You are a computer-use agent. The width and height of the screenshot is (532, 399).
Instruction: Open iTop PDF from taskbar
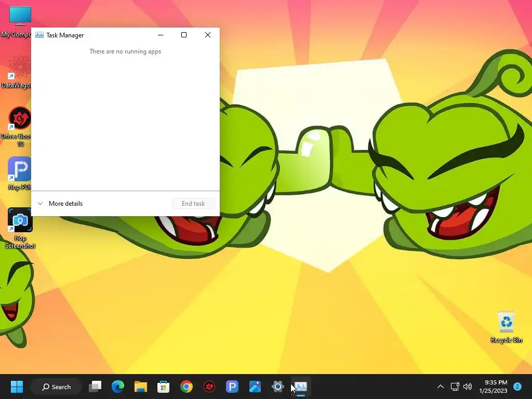click(x=232, y=387)
